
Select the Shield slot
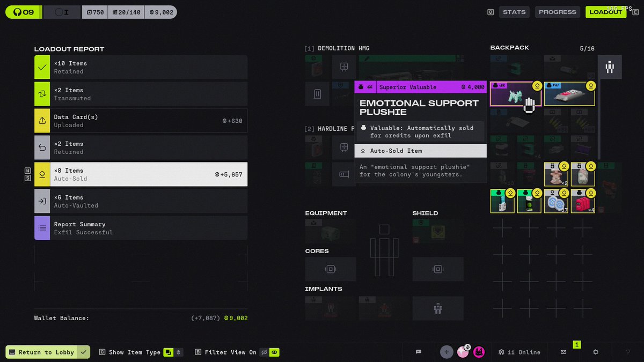click(x=438, y=231)
